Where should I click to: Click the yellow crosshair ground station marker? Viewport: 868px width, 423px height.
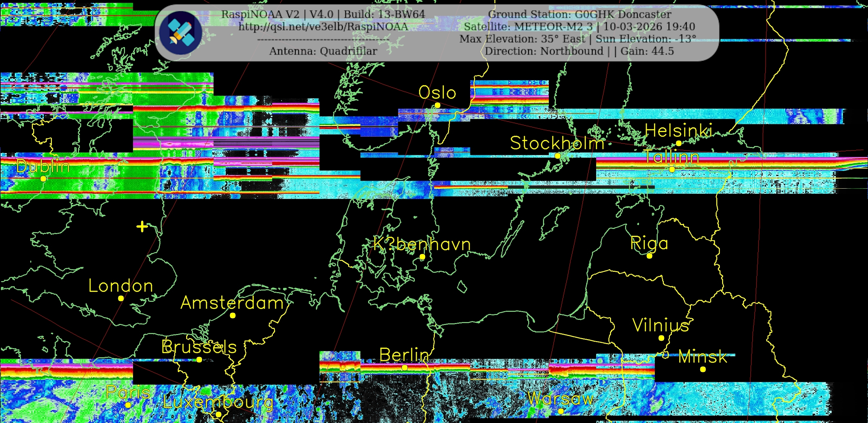[142, 227]
